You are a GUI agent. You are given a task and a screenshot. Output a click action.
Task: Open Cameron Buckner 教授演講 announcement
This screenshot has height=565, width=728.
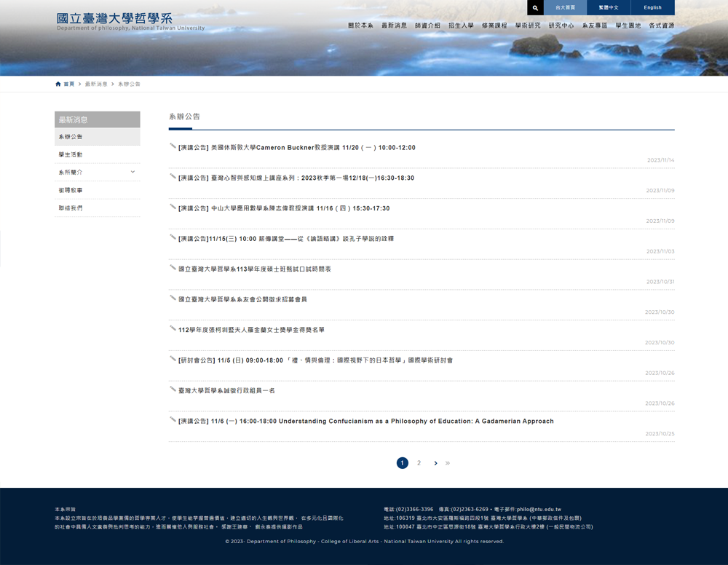297,148
